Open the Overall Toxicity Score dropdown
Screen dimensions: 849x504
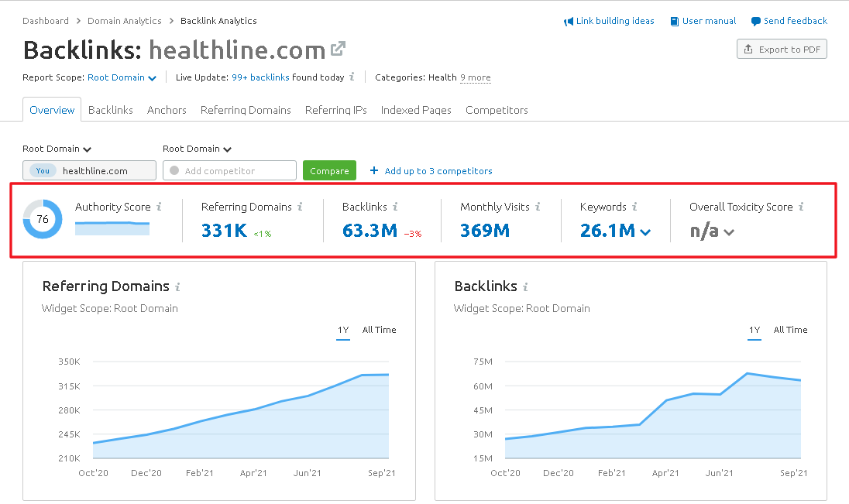click(x=728, y=231)
